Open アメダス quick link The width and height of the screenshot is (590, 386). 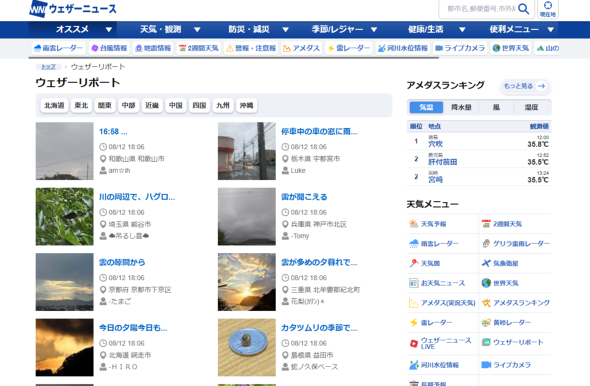(302, 48)
